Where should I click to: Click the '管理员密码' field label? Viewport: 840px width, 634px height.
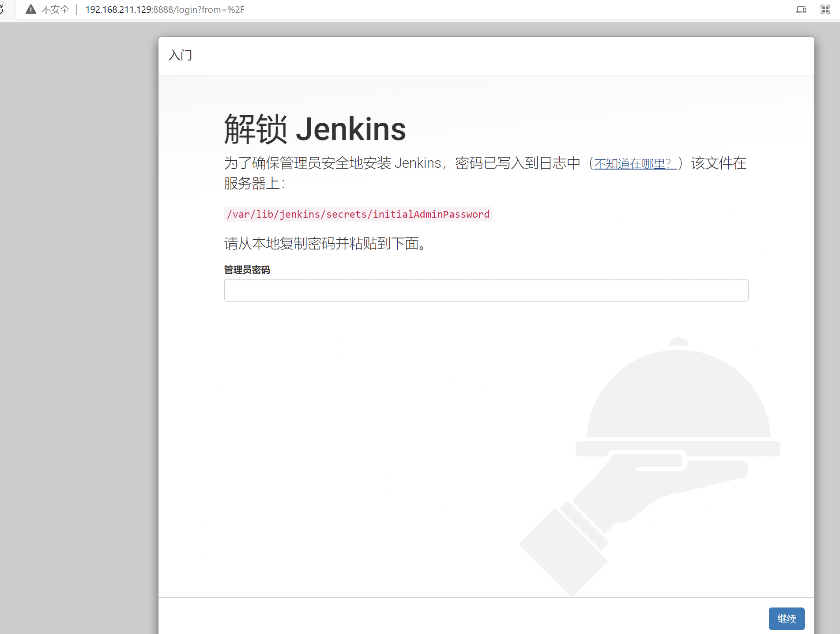pos(247,270)
